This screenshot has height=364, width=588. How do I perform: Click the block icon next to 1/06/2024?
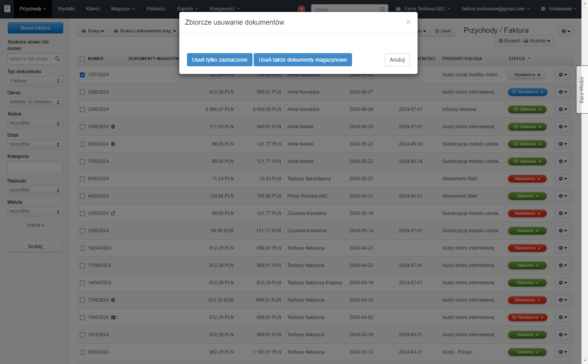click(113, 127)
